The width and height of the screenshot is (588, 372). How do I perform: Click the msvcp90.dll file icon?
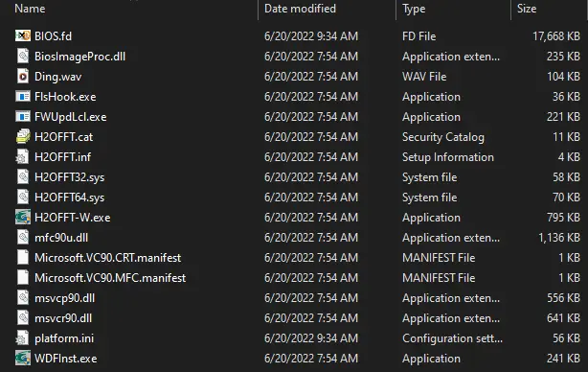[23, 298]
